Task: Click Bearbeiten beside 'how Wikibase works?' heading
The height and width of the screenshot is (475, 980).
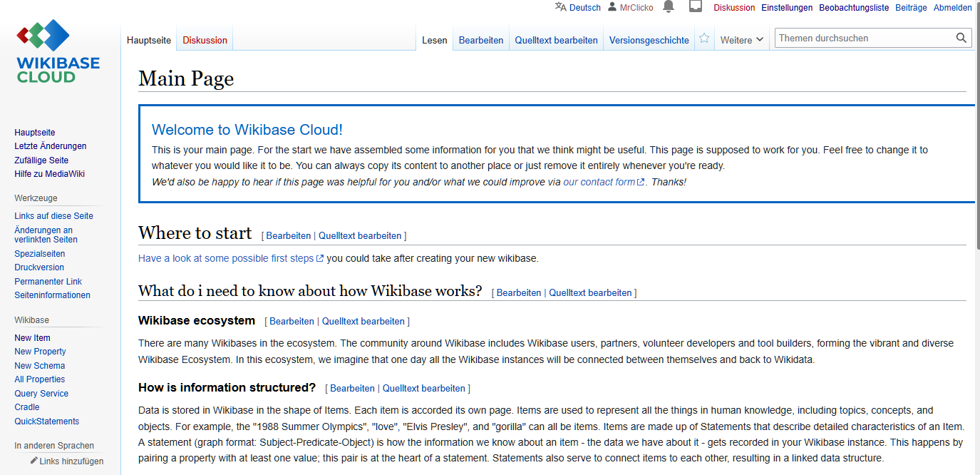Action: click(519, 292)
